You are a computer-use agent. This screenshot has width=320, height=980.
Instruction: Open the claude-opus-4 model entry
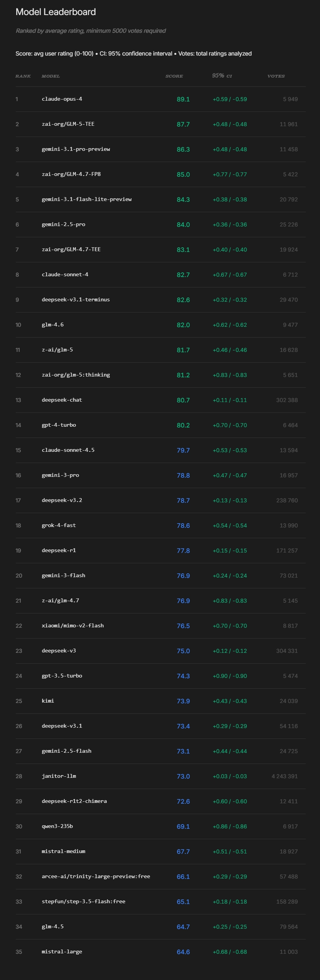tap(62, 99)
